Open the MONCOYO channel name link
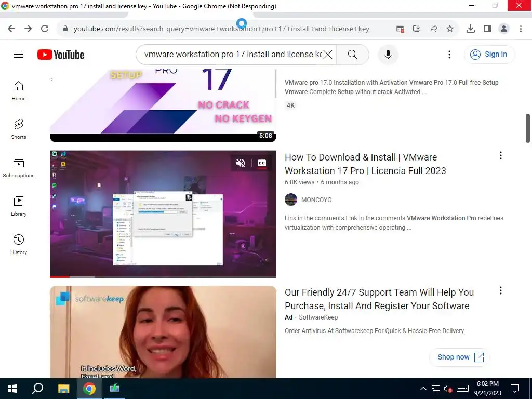The width and height of the screenshot is (532, 399). pyautogui.click(x=316, y=200)
